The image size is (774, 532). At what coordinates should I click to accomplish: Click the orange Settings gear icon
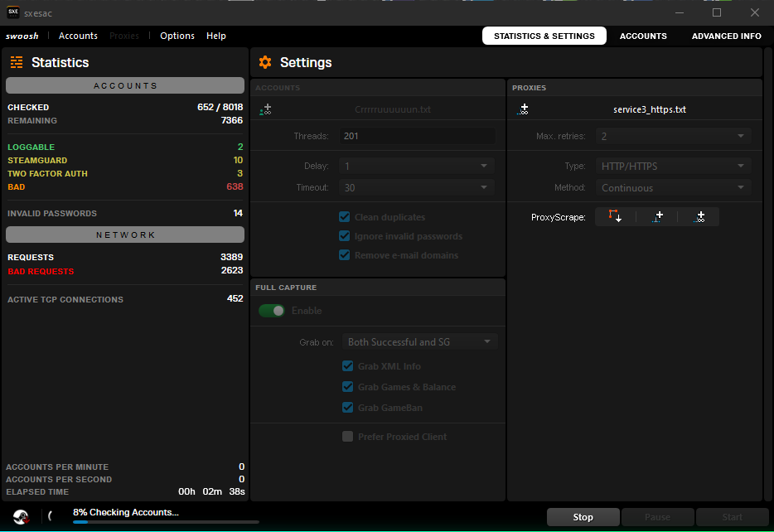click(x=265, y=62)
